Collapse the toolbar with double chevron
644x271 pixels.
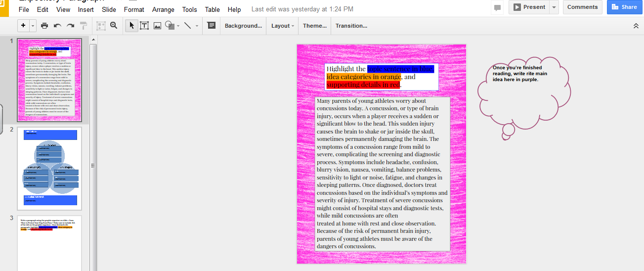pos(636,26)
